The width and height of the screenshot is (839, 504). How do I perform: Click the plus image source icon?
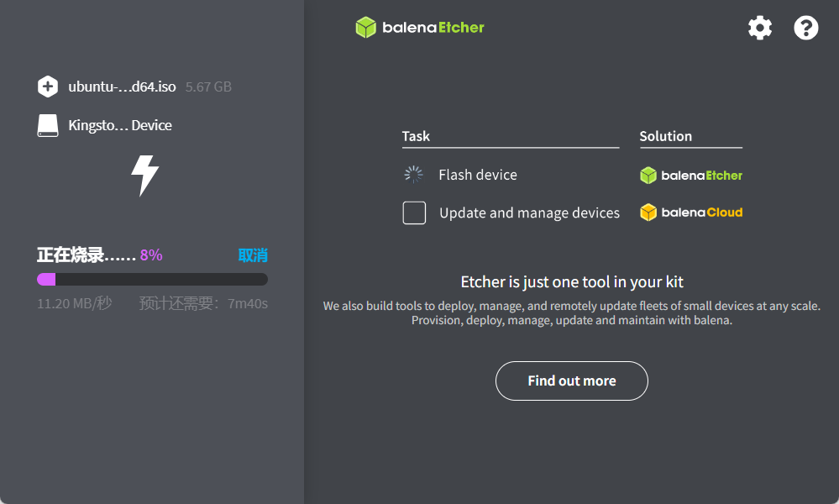(x=48, y=87)
